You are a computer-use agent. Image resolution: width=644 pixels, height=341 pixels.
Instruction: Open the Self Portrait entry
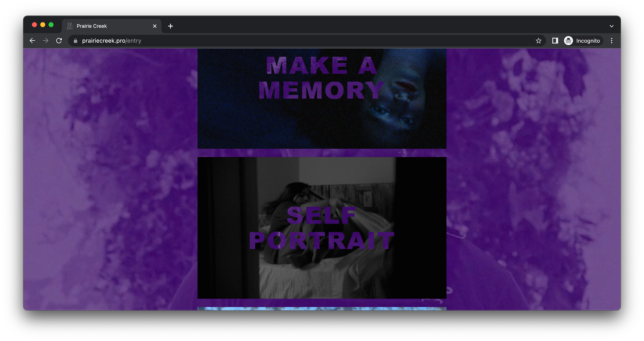click(x=322, y=228)
